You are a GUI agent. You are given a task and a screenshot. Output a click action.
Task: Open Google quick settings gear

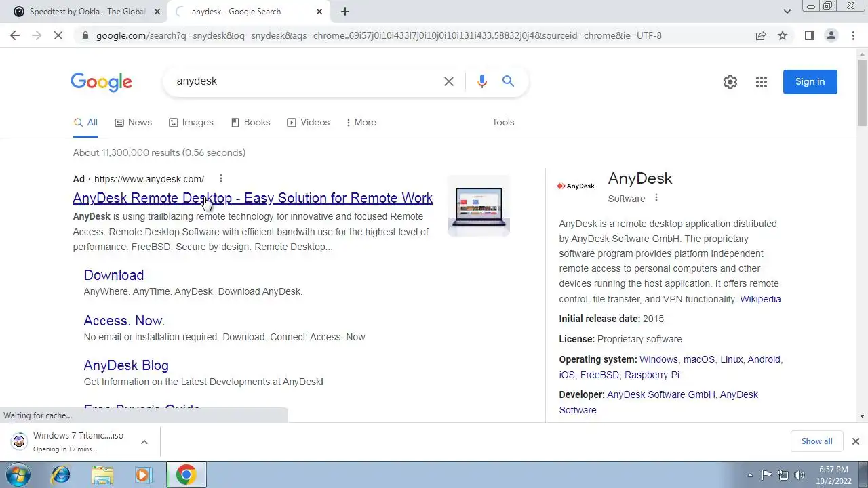point(730,82)
